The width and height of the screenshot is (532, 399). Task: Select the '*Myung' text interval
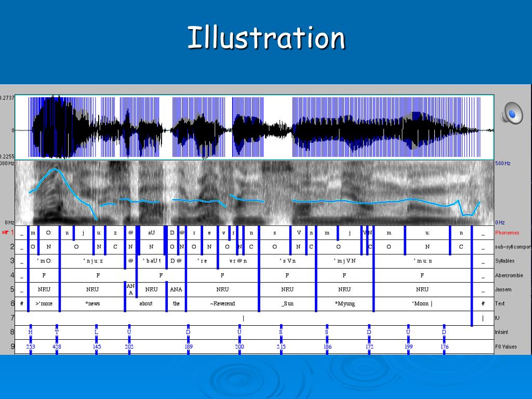pyautogui.click(x=345, y=303)
